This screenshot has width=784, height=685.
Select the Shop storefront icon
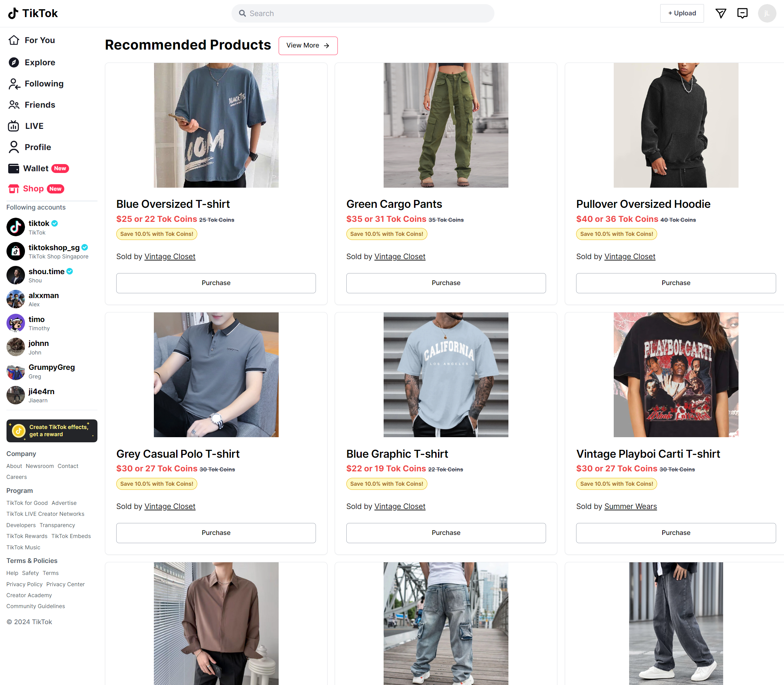coord(14,189)
